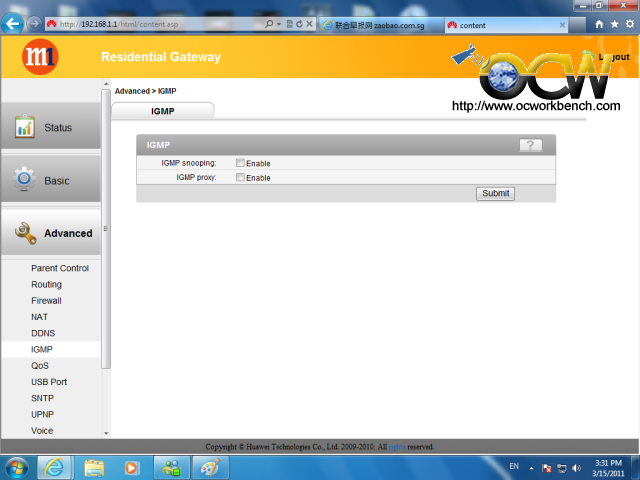This screenshot has width=640, height=480.
Task: Open network tray icon
Action: pos(562,468)
